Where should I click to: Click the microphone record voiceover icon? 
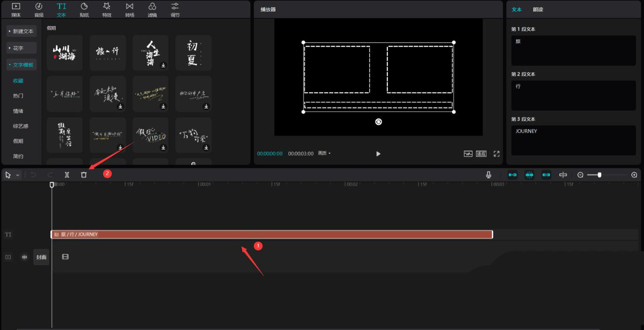488,175
